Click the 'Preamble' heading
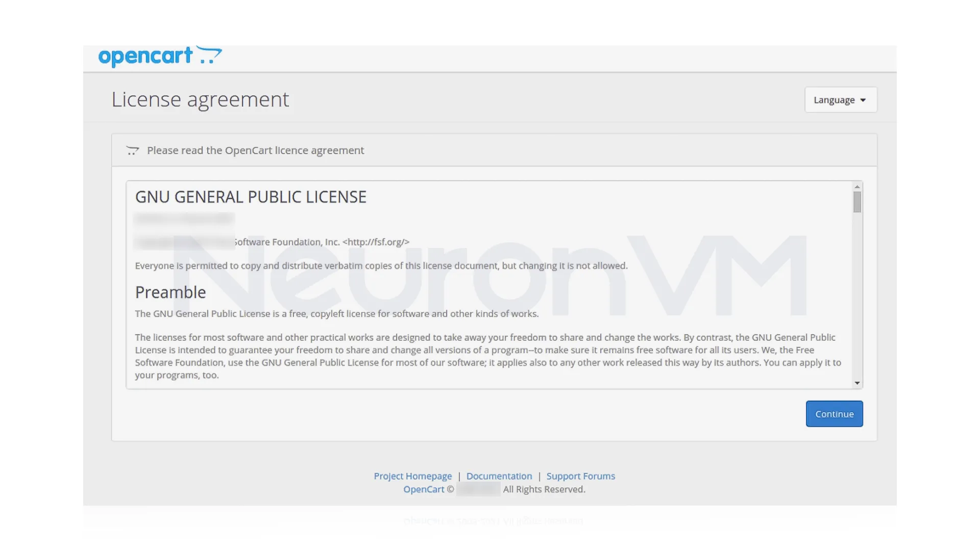Viewport: 980px width, 551px height. point(170,292)
